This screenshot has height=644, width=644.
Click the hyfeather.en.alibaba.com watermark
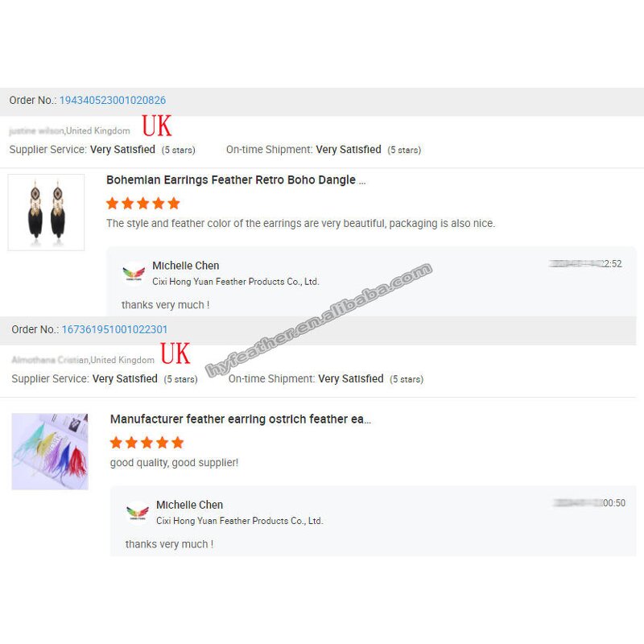[319, 320]
